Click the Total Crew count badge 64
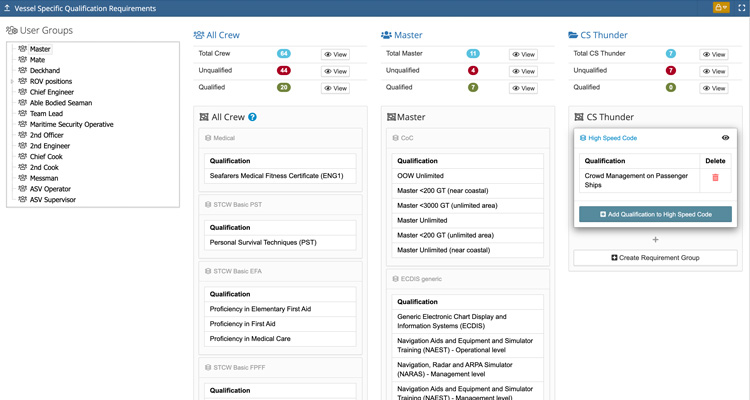Viewport: 750px width, 400px height. (x=284, y=54)
